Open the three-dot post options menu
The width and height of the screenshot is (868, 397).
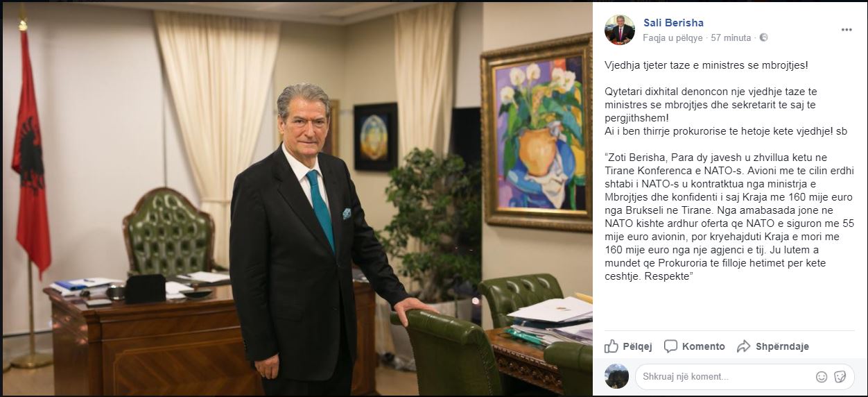click(847, 30)
